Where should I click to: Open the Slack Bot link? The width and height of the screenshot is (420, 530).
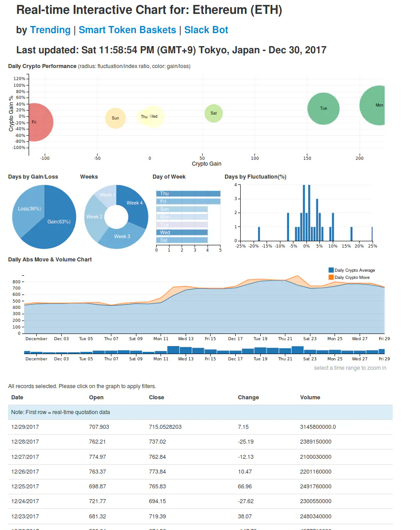click(206, 30)
